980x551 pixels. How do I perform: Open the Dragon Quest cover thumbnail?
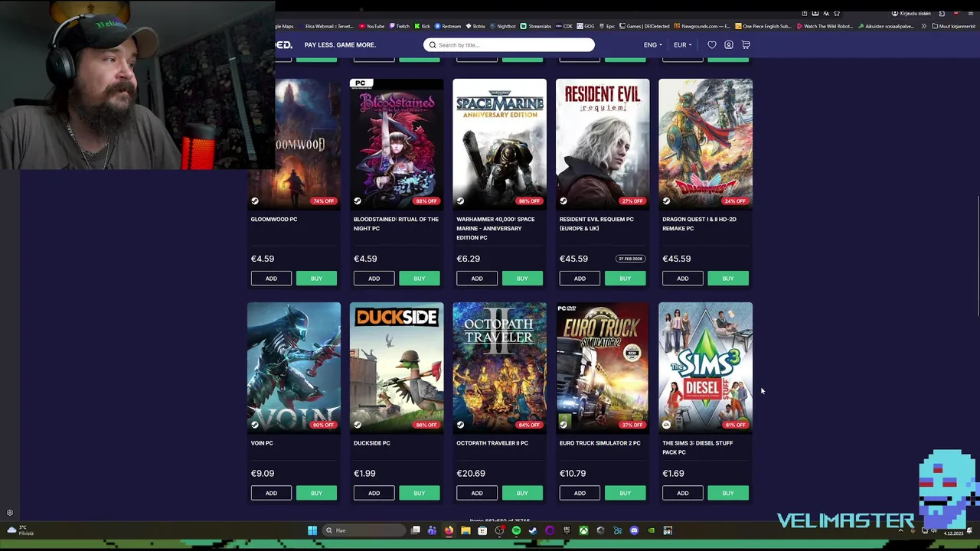click(705, 144)
